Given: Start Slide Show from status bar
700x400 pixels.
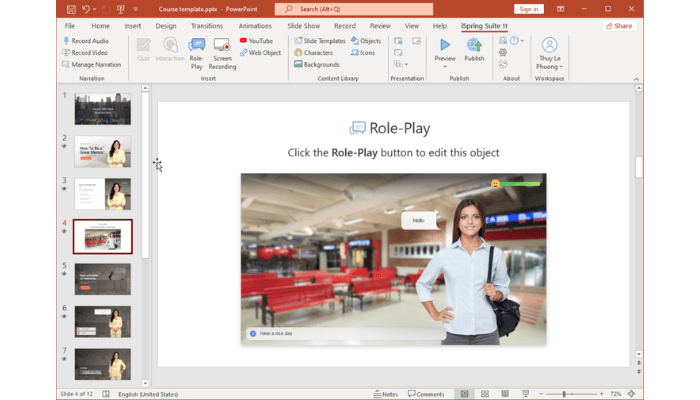Looking at the screenshot, I should [525, 394].
